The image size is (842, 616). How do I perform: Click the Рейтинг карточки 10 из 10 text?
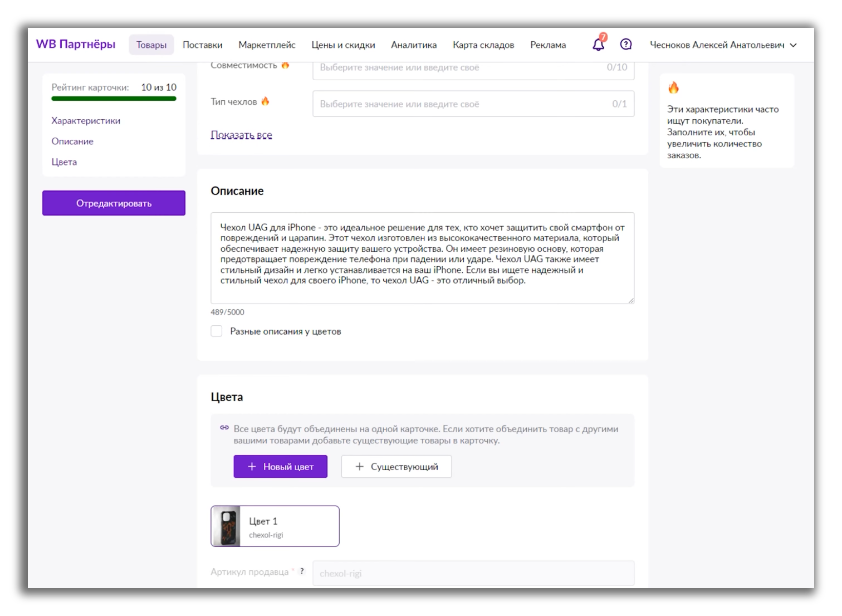click(114, 87)
